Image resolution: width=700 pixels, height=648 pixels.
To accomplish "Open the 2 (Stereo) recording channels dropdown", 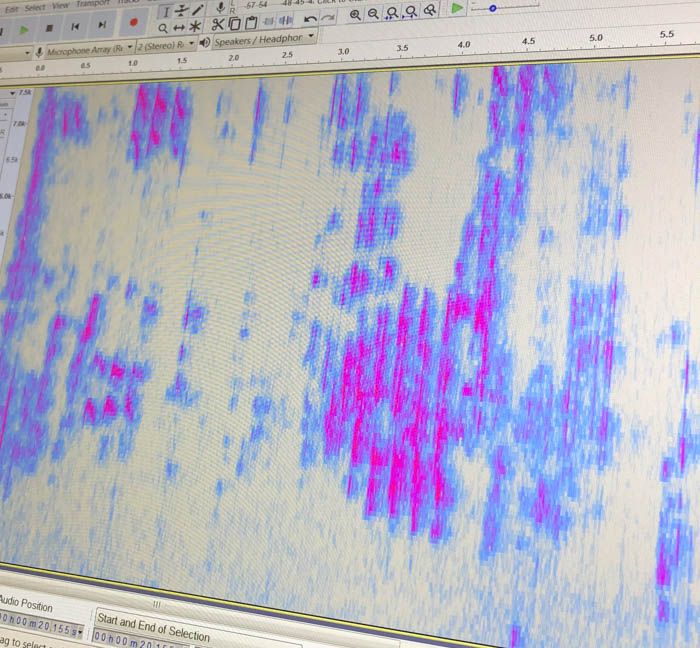I will [166, 45].
